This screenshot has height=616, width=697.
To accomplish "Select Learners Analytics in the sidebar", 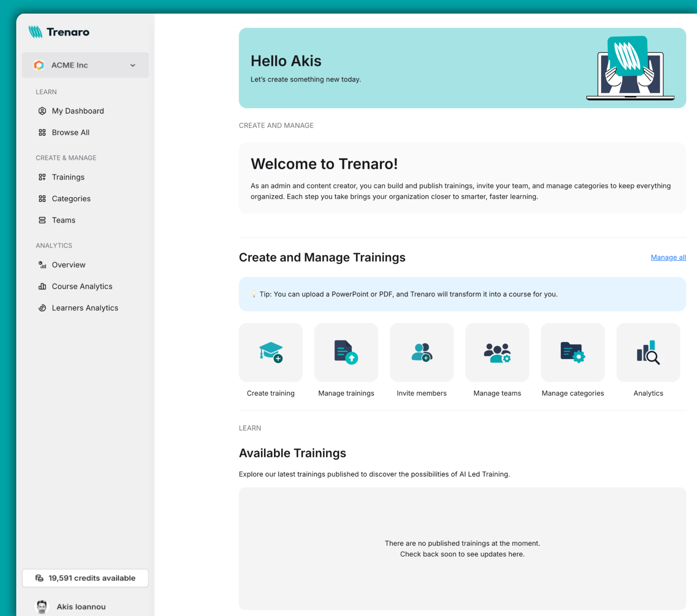I will (x=85, y=308).
